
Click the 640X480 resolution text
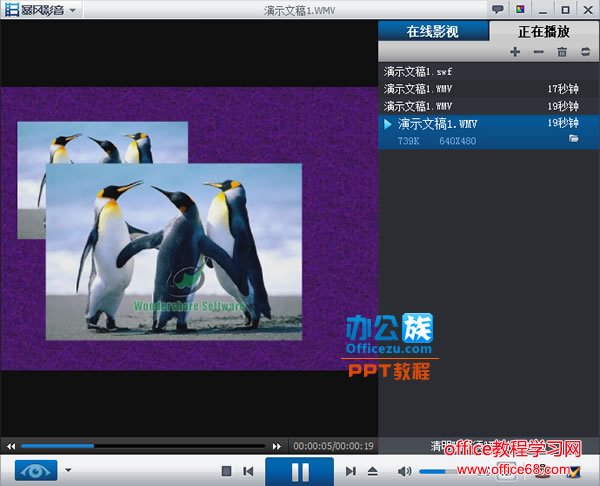coord(458,141)
